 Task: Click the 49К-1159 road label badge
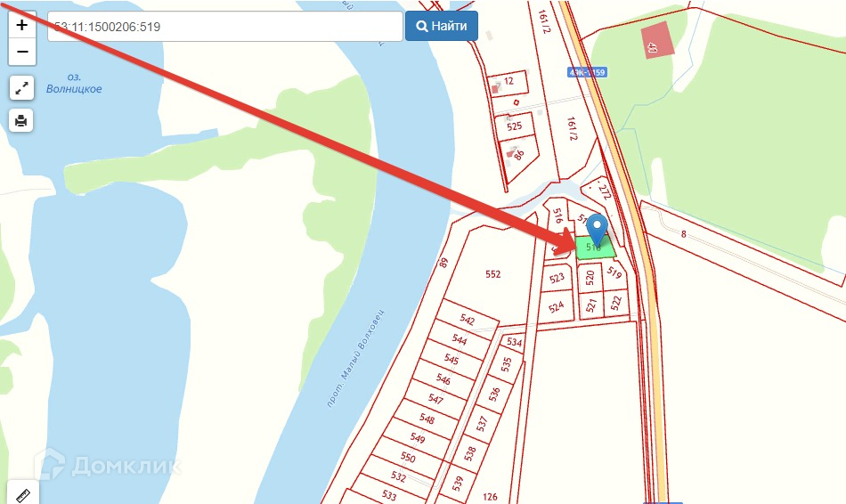[587, 72]
